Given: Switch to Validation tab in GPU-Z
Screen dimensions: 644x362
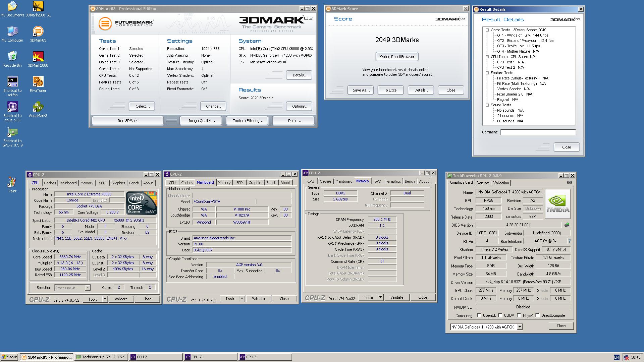Looking at the screenshot, I should click(501, 183).
